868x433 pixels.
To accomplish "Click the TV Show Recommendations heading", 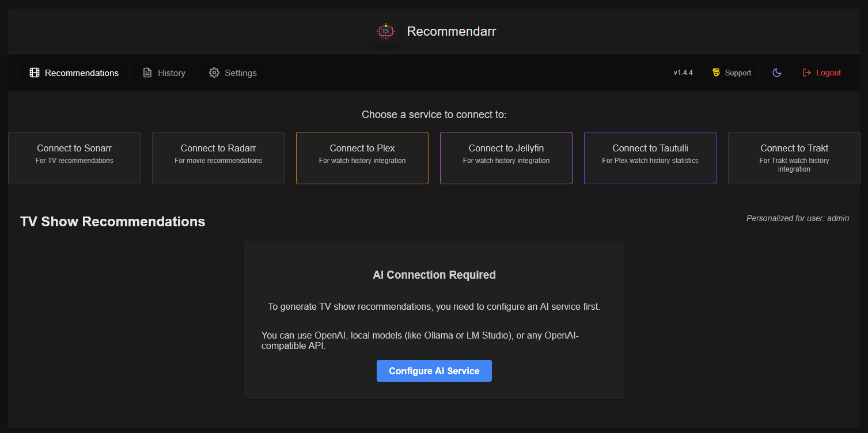I will click(112, 222).
